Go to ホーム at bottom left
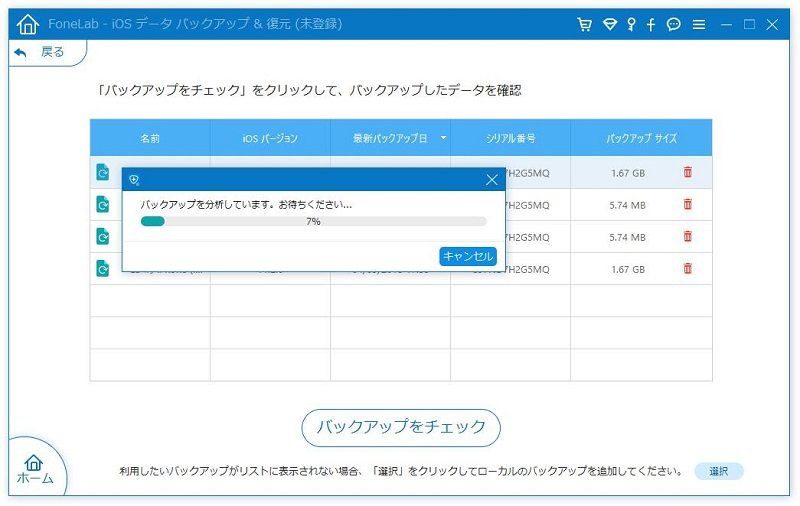Image resolution: width=800 pixels, height=506 pixels. click(35, 469)
